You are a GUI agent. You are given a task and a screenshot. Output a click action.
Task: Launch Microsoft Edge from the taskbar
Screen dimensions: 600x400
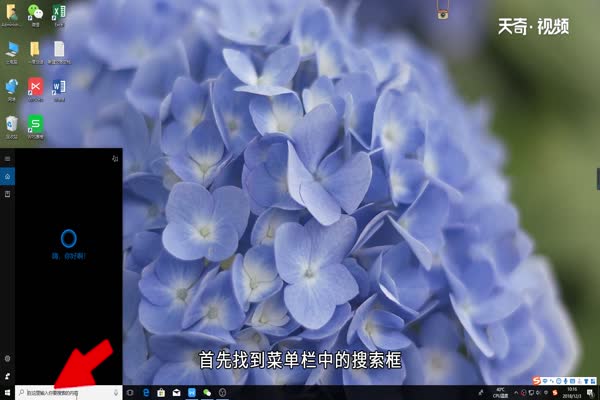(x=146, y=393)
